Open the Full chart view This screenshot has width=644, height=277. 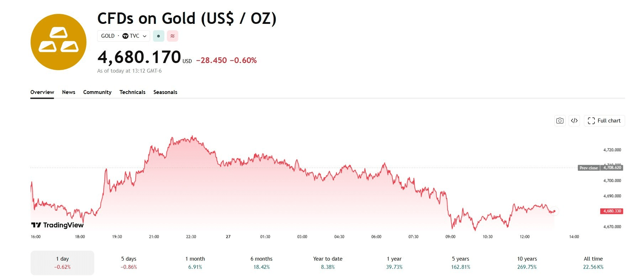604,121
